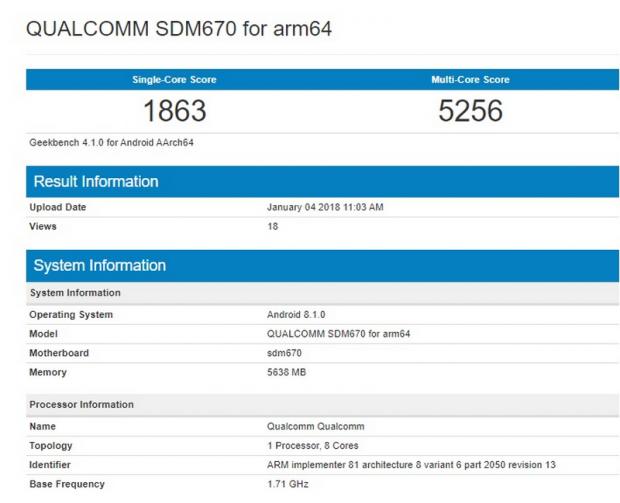Click the Result Information section header
620x503 pixels.
(x=96, y=181)
